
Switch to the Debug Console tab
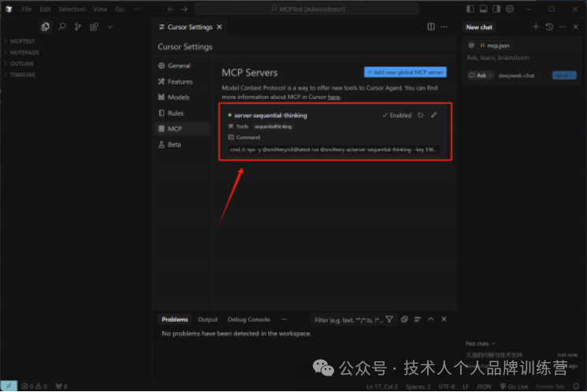tap(248, 320)
